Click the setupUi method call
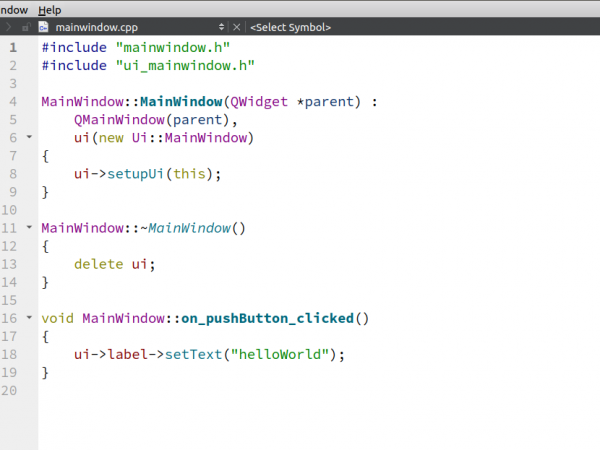600x450 pixels. pyautogui.click(x=134, y=173)
